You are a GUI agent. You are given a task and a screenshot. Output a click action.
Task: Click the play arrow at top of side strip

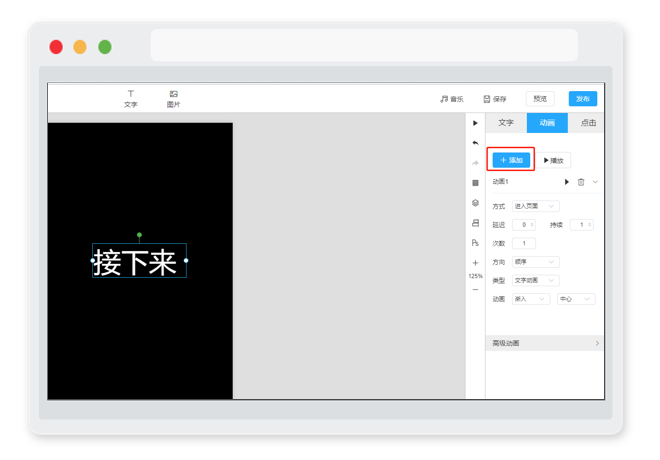coord(475,123)
